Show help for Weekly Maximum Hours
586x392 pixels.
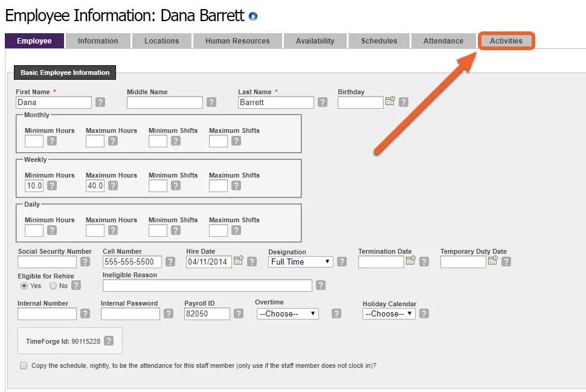pyautogui.click(x=113, y=185)
